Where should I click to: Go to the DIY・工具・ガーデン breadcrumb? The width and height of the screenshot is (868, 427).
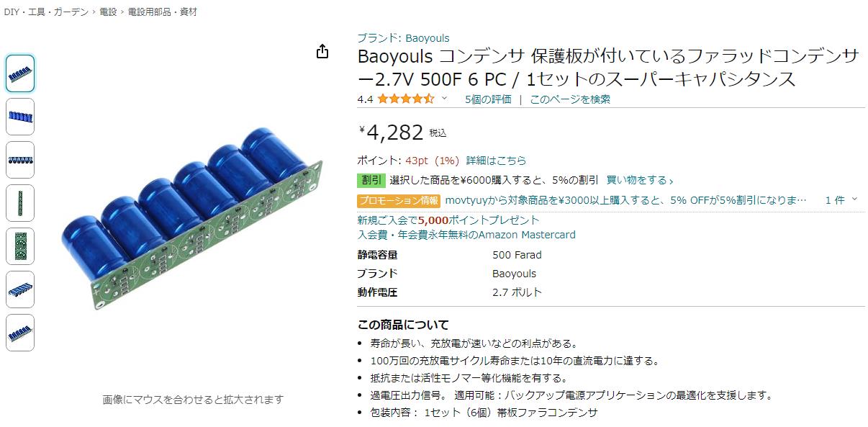pyautogui.click(x=47, y=12)
